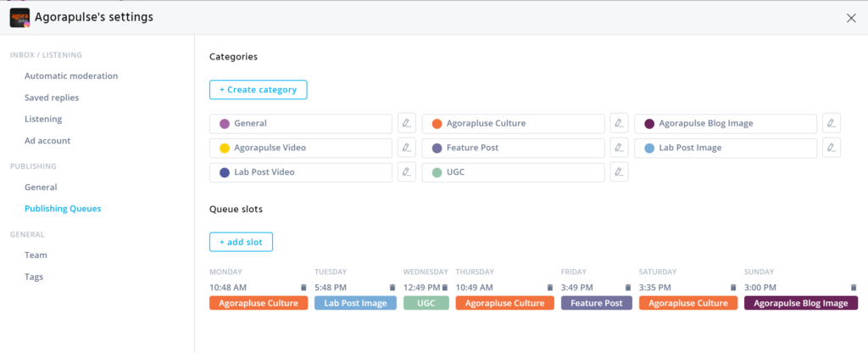Click the General category purple color dot
Viewport: 868px width, 353px height.
[225, 124]
